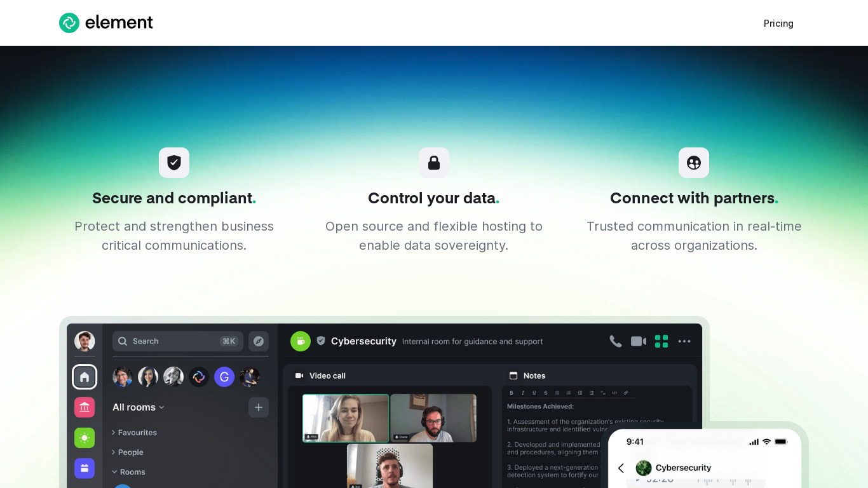The height and width of the screenshot is (488, 868).
Task: Open the Pricing page link
Action: click(778, 24)
